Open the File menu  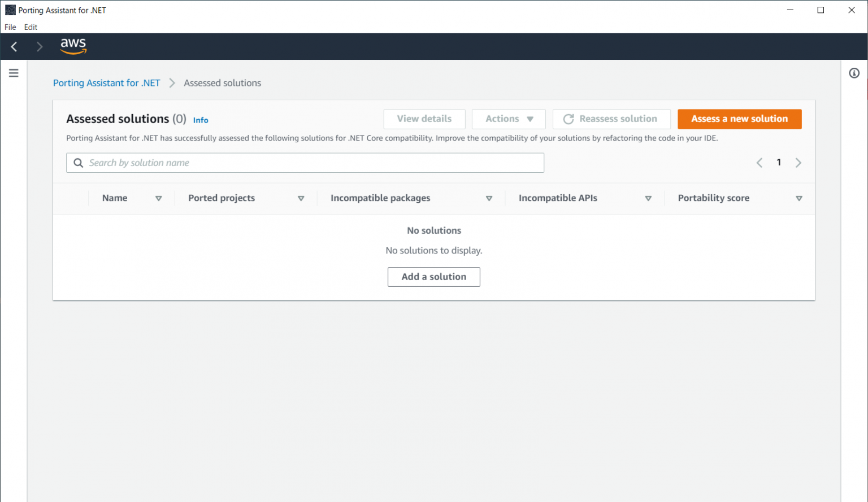click(x=10, y=27)
